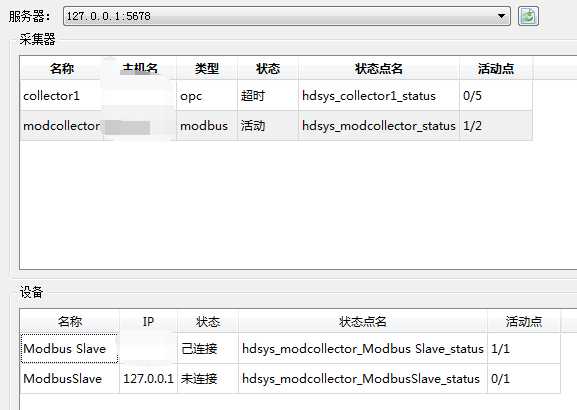Click the IP column header in devices table
Screen dimensions: 577x410
[x=148, y=322]
